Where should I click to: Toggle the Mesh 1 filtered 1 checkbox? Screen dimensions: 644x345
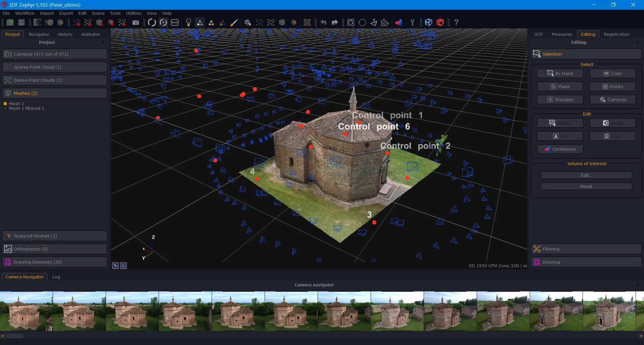(5, 109)
